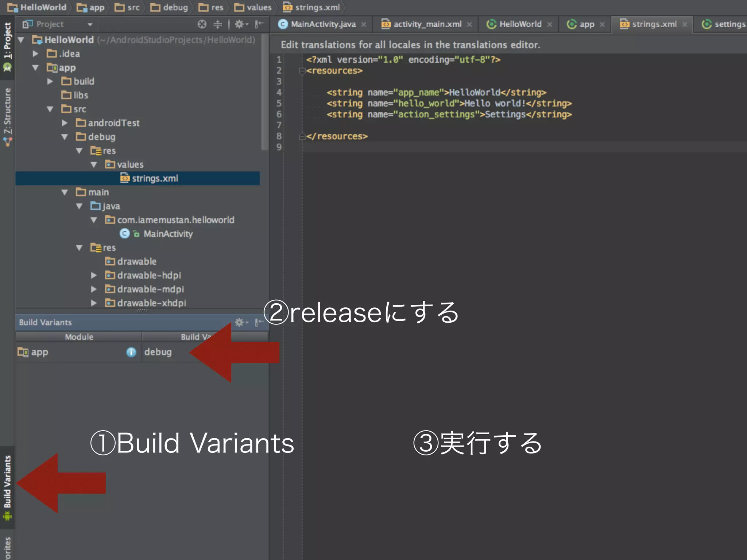Collapse the HelloWorld root node
The width and height of the screenshot is (747, 560).
pos(21,40)
